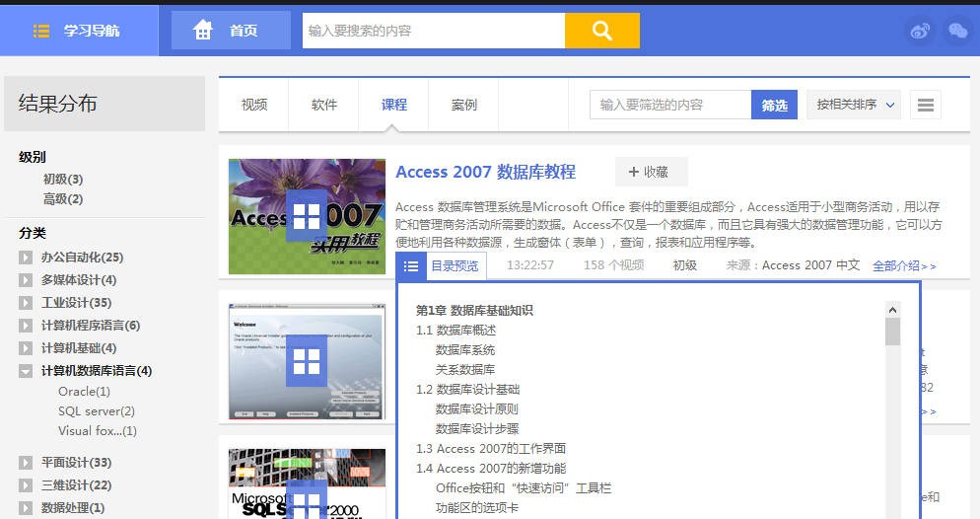Expand the 计算机基础(4) category arrow
Screen dimensions: 980x519
click(26, 348)
